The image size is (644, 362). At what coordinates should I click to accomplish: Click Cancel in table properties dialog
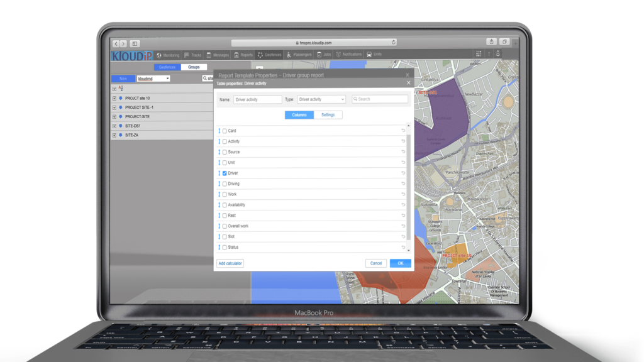(x=376, y=263)
